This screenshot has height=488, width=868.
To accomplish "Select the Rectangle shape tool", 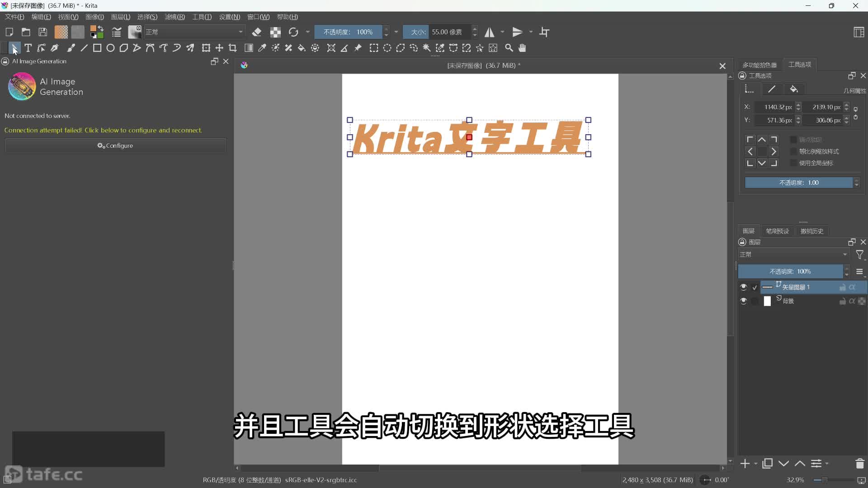I will coord(97,48).
